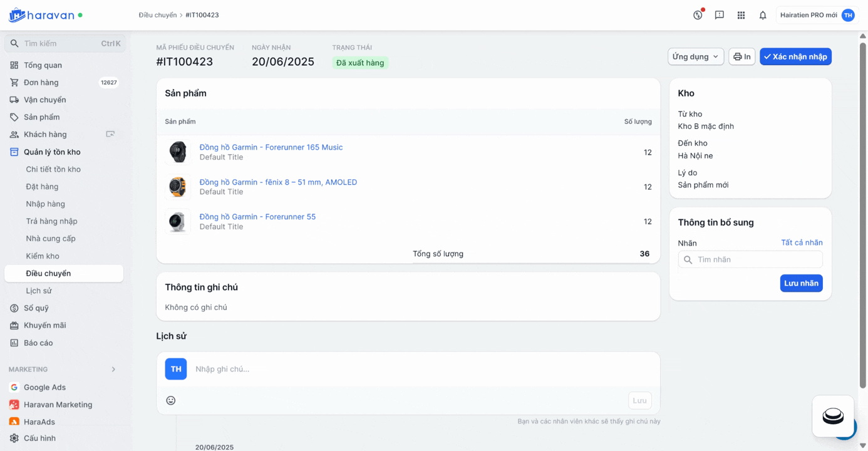Click the #IT100423 transfer code heading
The height and width of the screenshot is (451, 868).
point(185,62)
